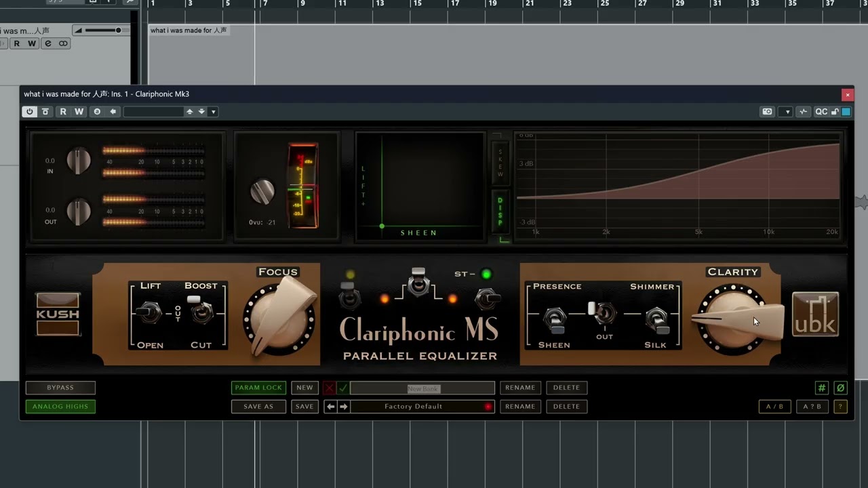Enable Write automation (W) in plugin header
This screenshot has height=488, width=868.
point(79,112)
